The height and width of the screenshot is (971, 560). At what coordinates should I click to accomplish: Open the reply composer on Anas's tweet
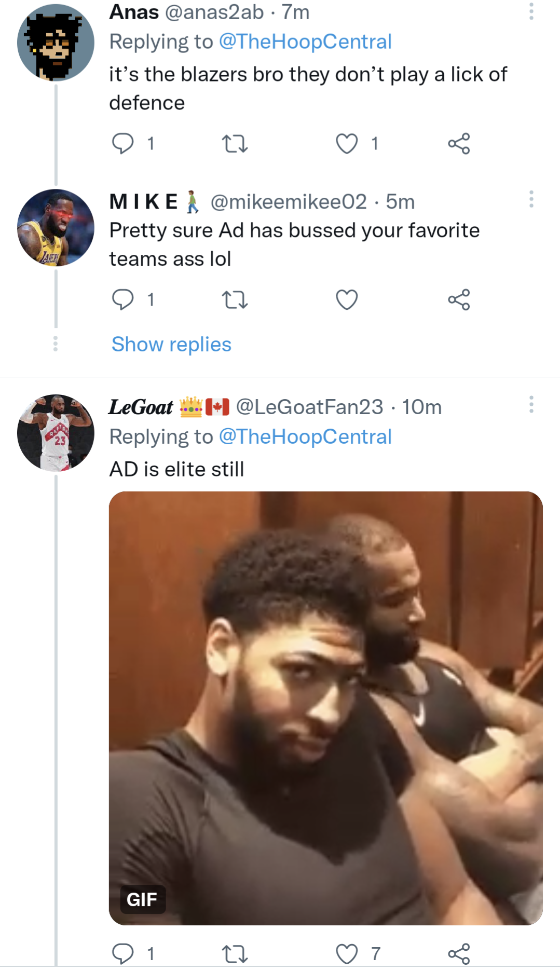[x=125, y=144]
